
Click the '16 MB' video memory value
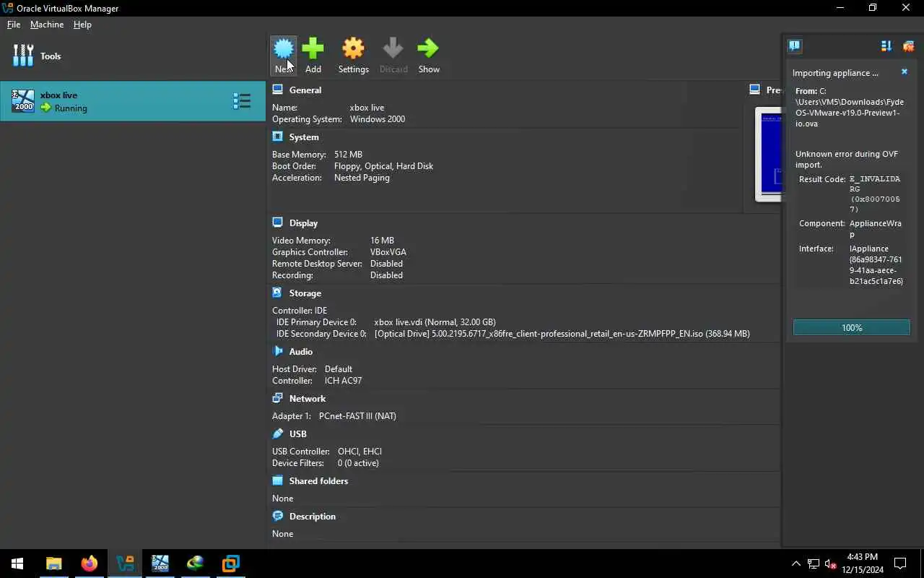click(382, 241)
